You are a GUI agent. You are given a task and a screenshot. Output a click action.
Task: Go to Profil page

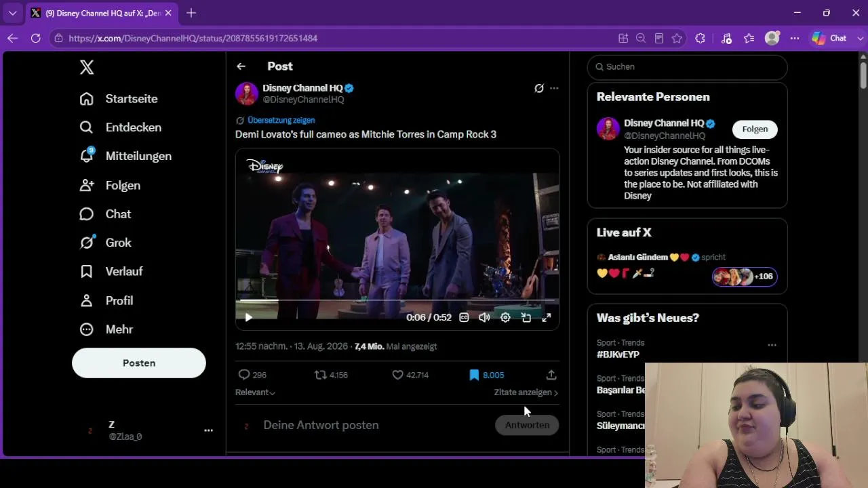(x=106, y=300)
